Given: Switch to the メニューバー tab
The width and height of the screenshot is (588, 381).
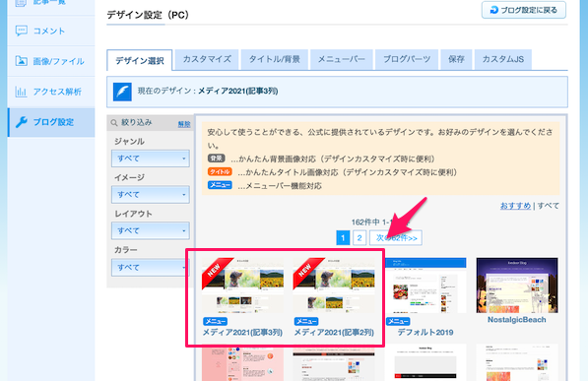Looking at the screenshot, I should 341,59.
